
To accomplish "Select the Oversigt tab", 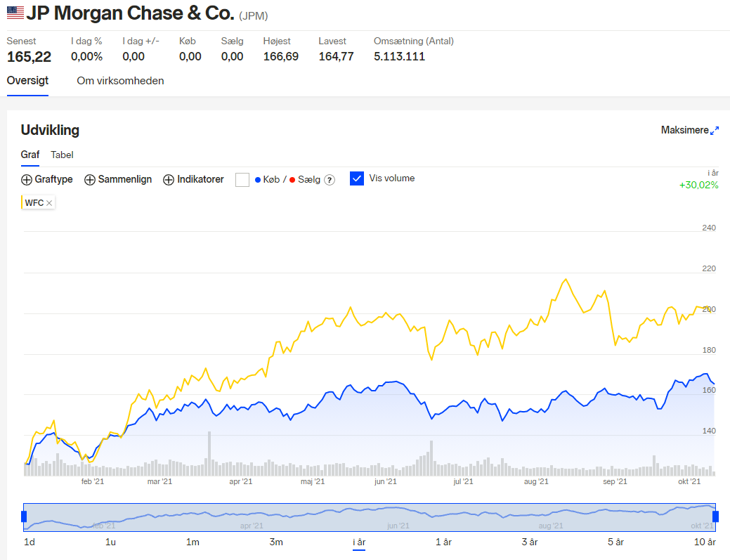I will (x=27, y=81).
